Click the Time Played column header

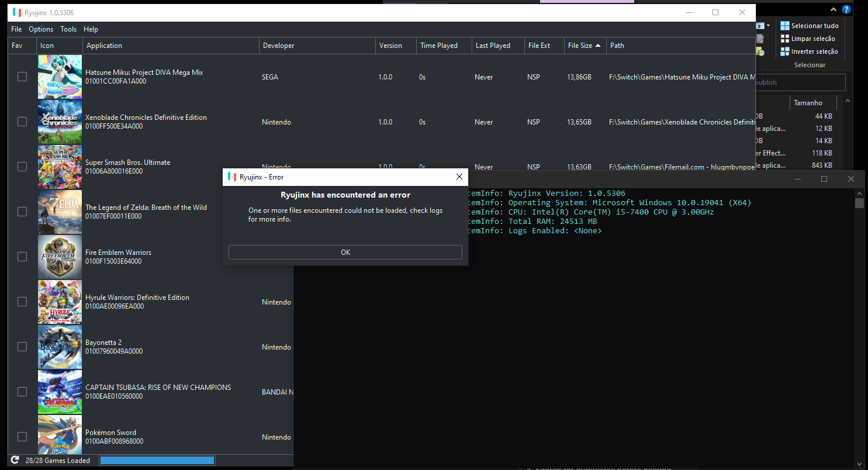click(444, 46)
